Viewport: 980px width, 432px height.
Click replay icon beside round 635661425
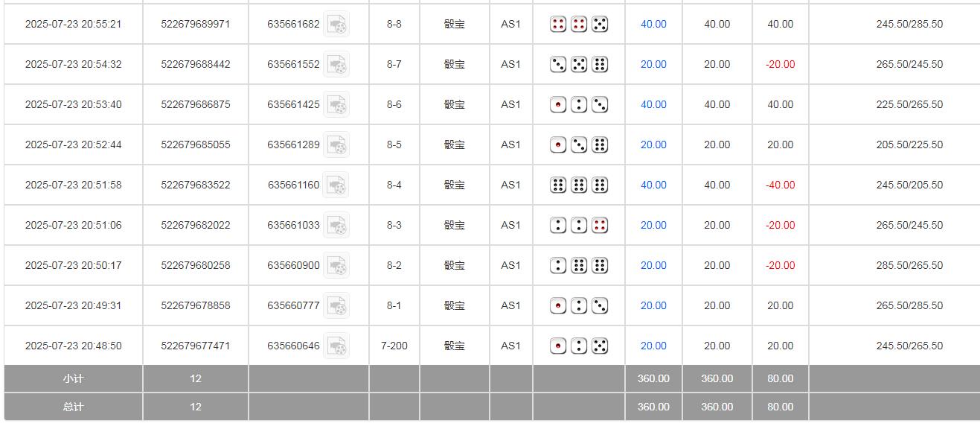point(336,105)
